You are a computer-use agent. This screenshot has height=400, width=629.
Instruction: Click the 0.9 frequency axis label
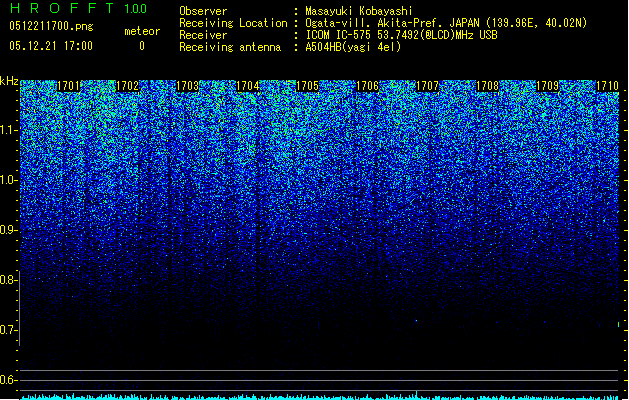(x=8, y=230)
